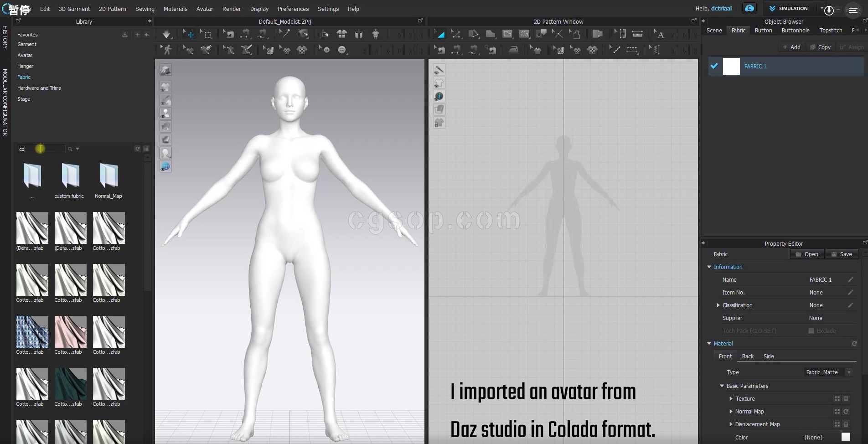868x444 pixels.
Task: Toggle the FABRIC 1 checkmark
Action: coord(714,66)
